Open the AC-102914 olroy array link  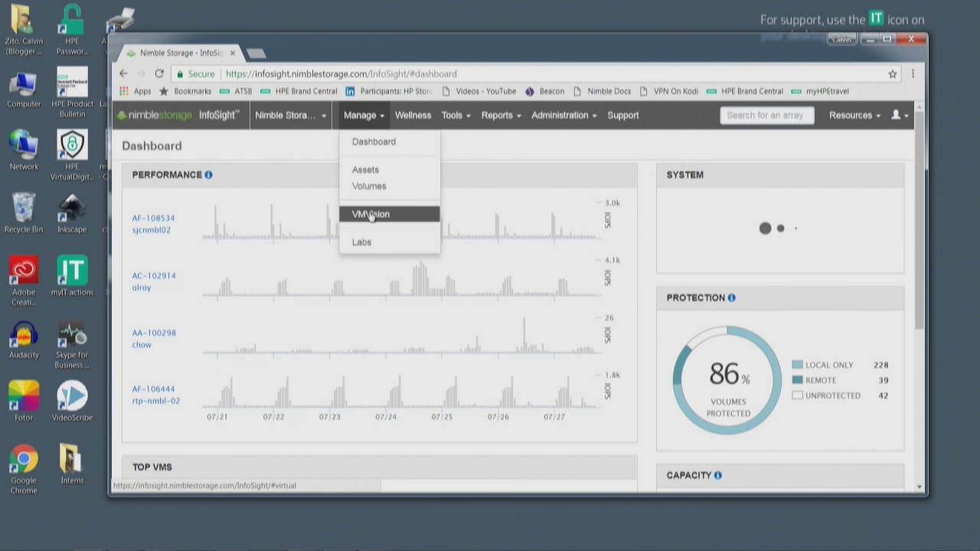click(x=153, y=282)
